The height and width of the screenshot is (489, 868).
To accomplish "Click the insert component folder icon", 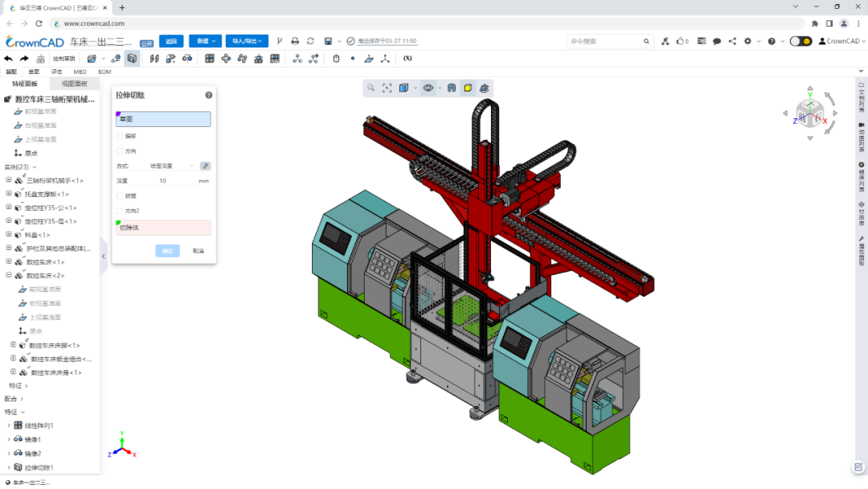I will pos(92,58).
